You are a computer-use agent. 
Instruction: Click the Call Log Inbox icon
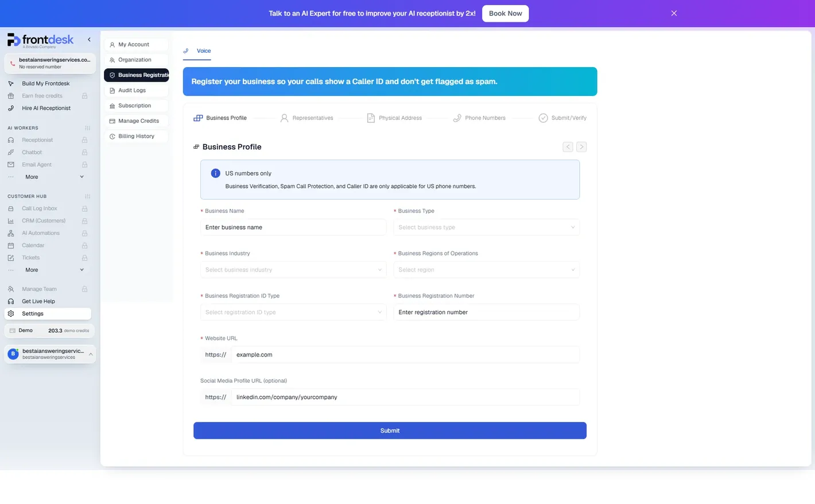[11, 209]
